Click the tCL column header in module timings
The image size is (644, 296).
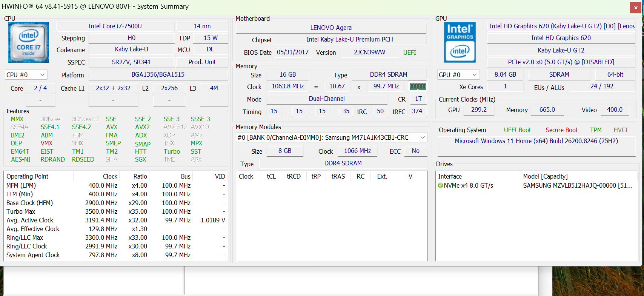click(x=271, y=176)
